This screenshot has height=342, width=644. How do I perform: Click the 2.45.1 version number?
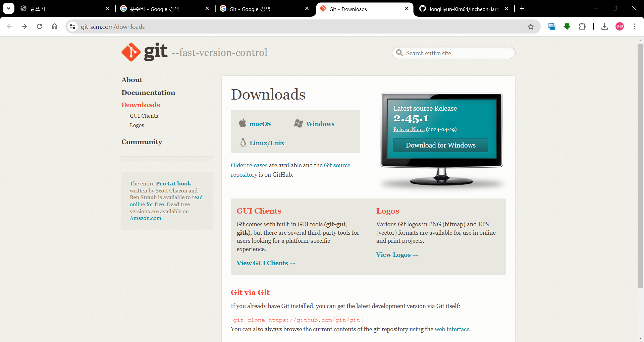pyautogui.click(x=411, y=119)
